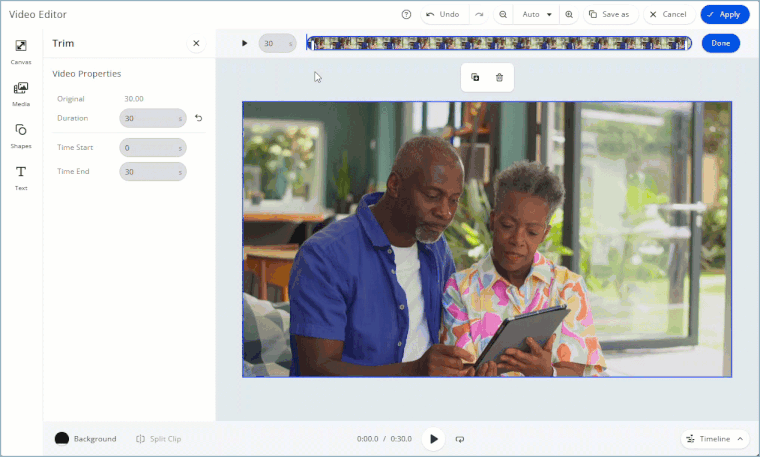Delete the selected clip with trash icon
Image resolution: width=760 pixels, height=457 pixels.
499,78
